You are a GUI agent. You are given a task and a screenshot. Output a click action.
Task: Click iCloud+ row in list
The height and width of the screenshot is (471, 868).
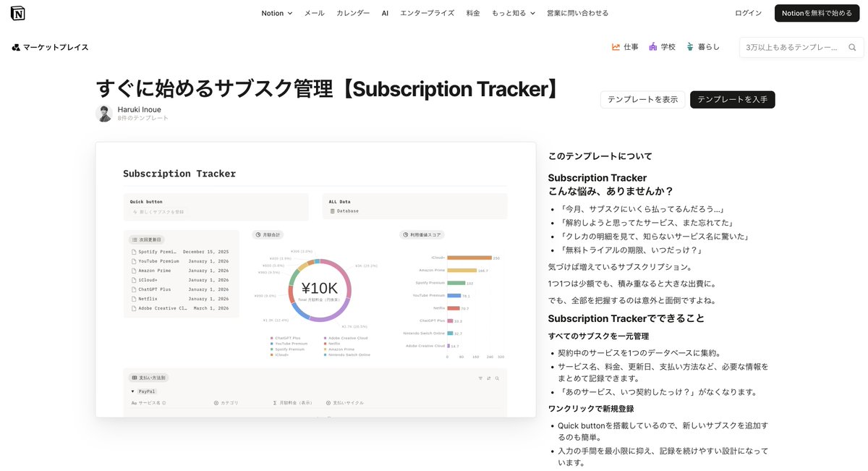pyautogui.click(x=180, y=280)
